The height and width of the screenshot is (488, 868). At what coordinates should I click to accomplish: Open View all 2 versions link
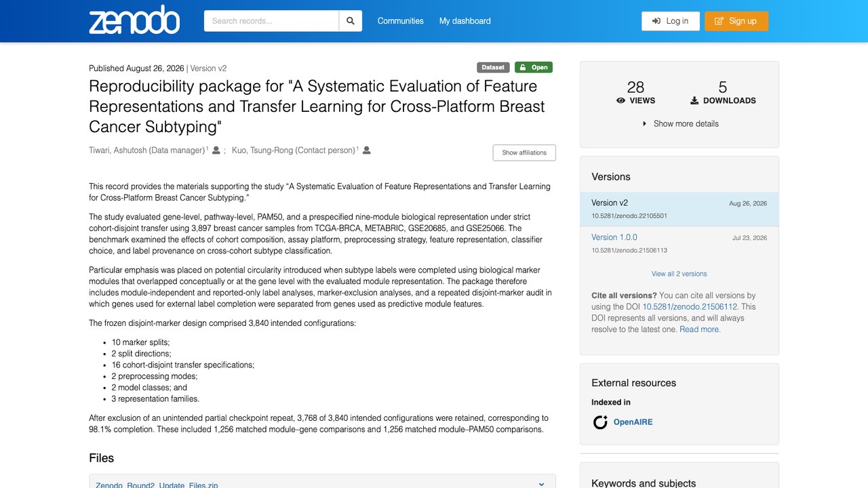point(679,274)
